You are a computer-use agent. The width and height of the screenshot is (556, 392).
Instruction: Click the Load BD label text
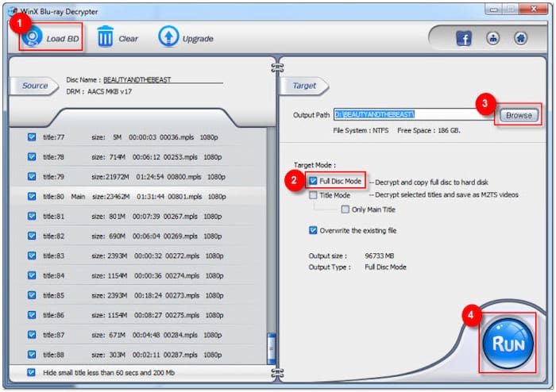(x=63, y=39)
